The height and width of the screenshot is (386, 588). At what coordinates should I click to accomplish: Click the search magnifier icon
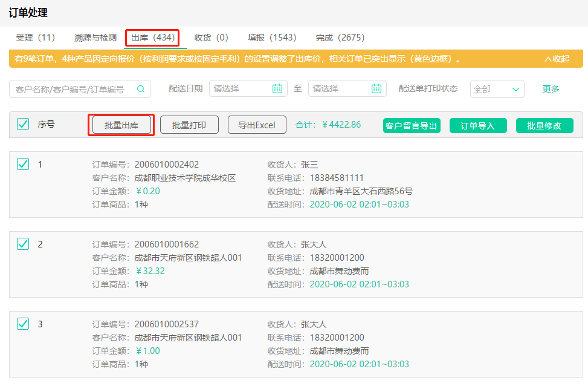(140, 88)
